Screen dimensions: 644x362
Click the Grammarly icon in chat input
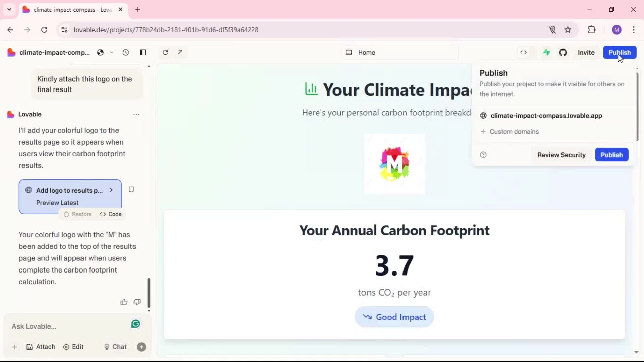(x=136, y=324)
